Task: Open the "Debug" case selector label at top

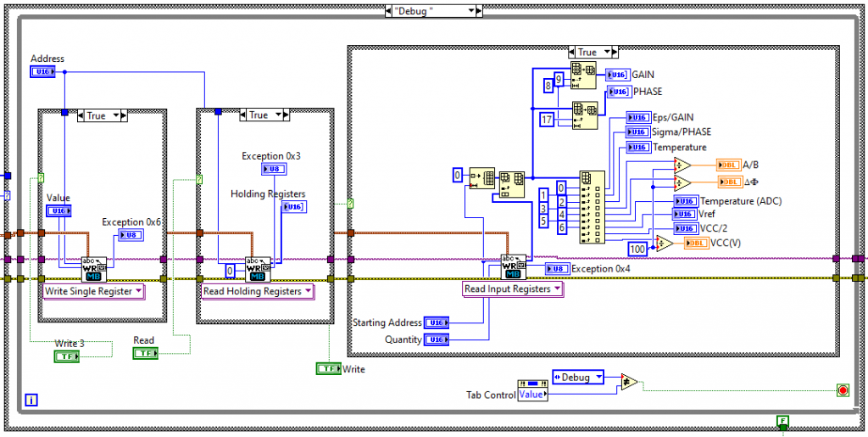Action: (x=433, y=11)
